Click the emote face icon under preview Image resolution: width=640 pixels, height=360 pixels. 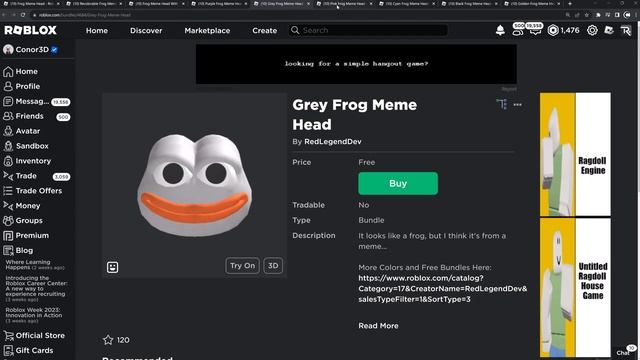pyautogui.click(x=112, y=267)
